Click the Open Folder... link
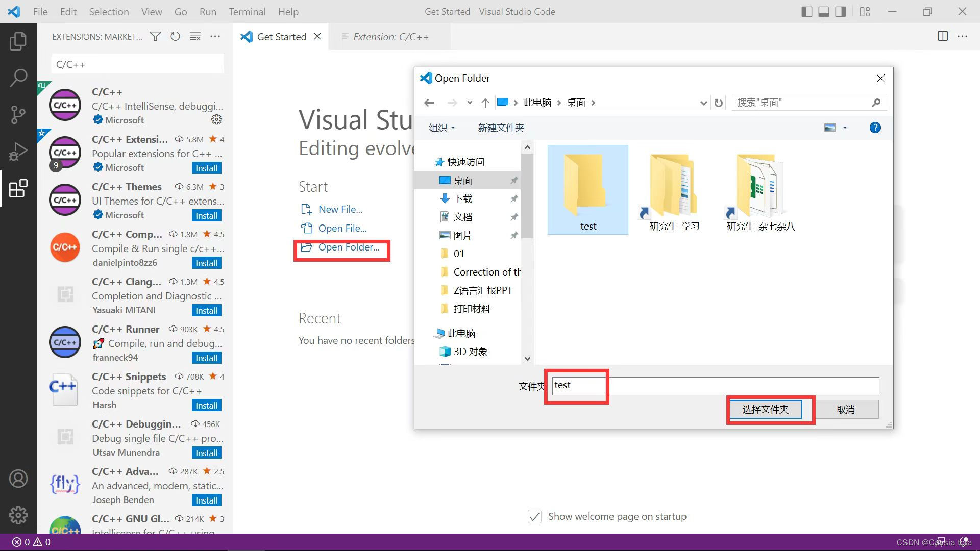Viewport: 980px width, 551px height. (349, 247)
